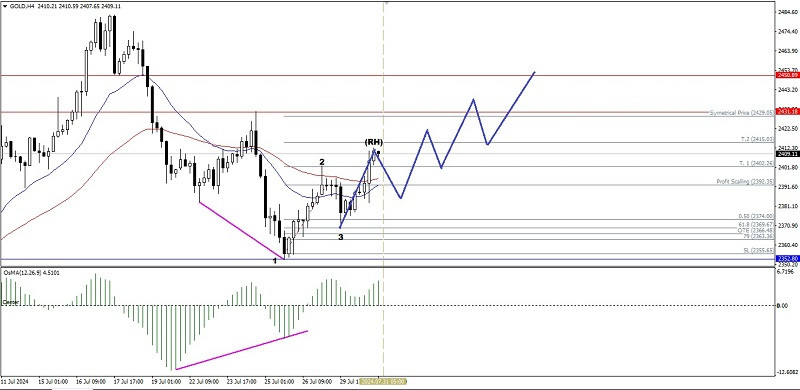Click the 79 (2363.36) Fibonacci label

[758, 236]
